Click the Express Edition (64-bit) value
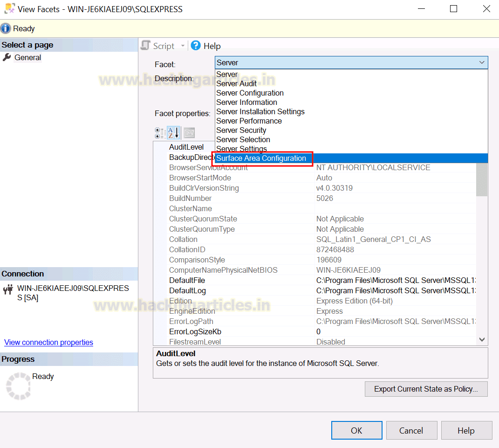Screen dimensions: 499x448 point(355,301)
